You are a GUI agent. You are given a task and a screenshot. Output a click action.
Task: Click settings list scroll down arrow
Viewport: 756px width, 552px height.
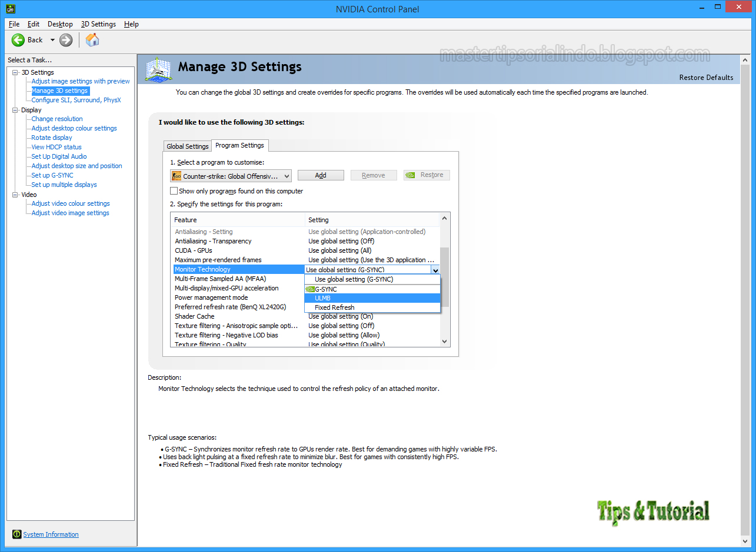pos(444,341)
